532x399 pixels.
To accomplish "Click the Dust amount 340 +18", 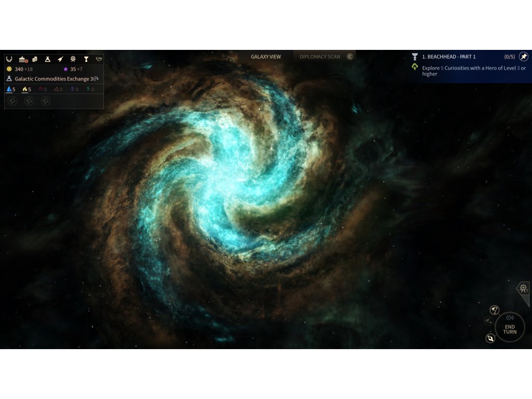I will [x=24, y=69].
